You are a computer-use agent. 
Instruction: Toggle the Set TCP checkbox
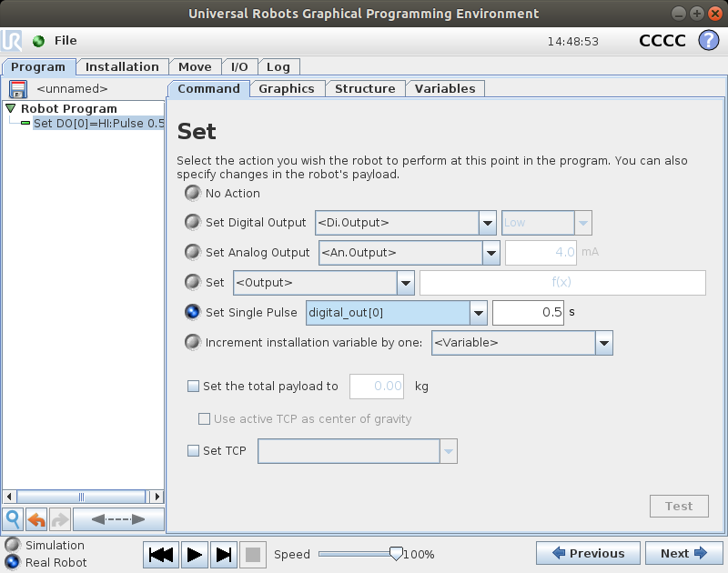tap(193, 450)
